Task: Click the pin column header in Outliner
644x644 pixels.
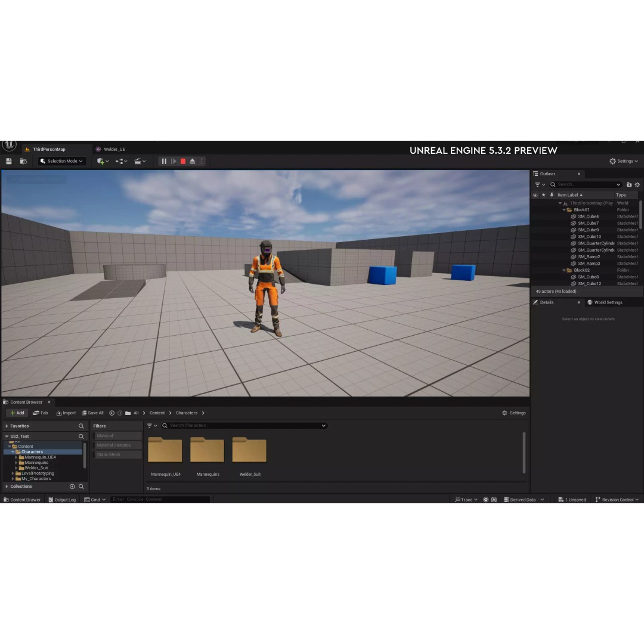Action: pyautogui.click(x=552, y=196)
